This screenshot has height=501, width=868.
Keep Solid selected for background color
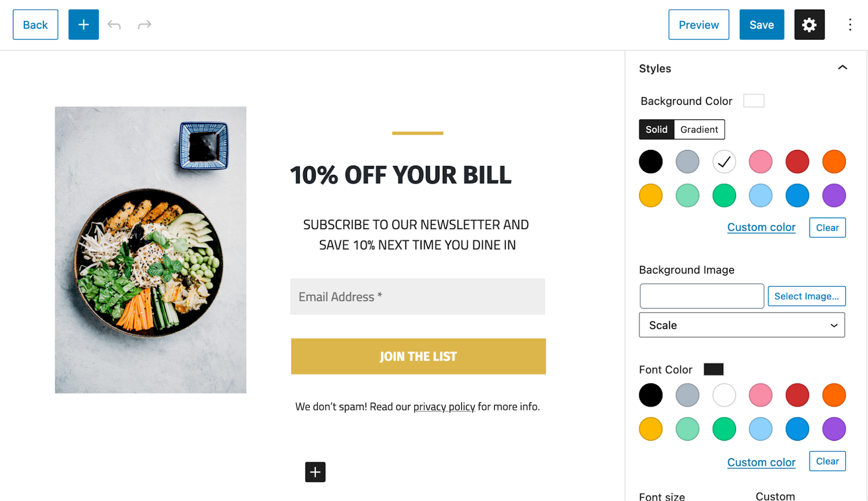click(x=656, y=129)
